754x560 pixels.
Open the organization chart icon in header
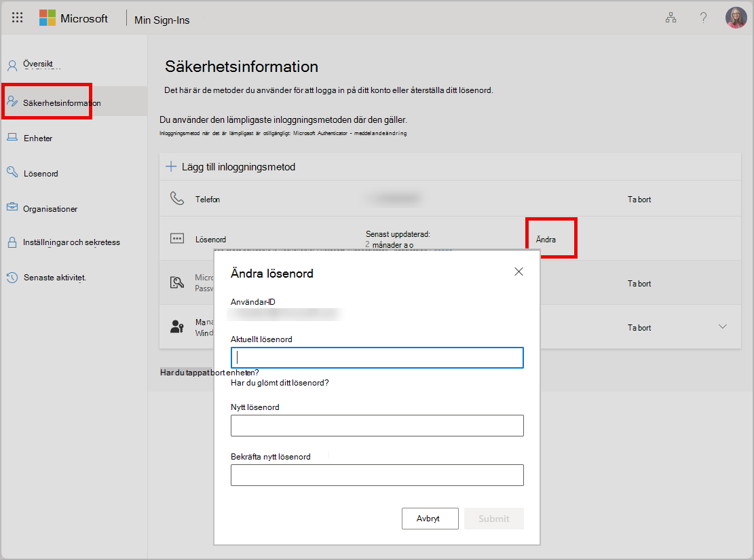click(671, 18)
